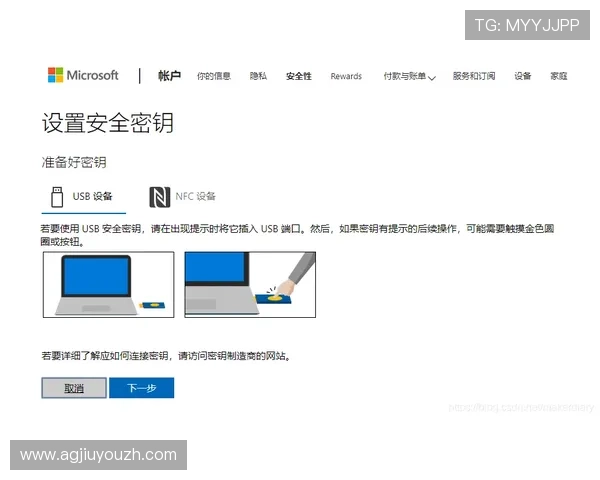Select the NFC device icon
Image resolution: width=600 pixels, height=480 pixels.
160,197
